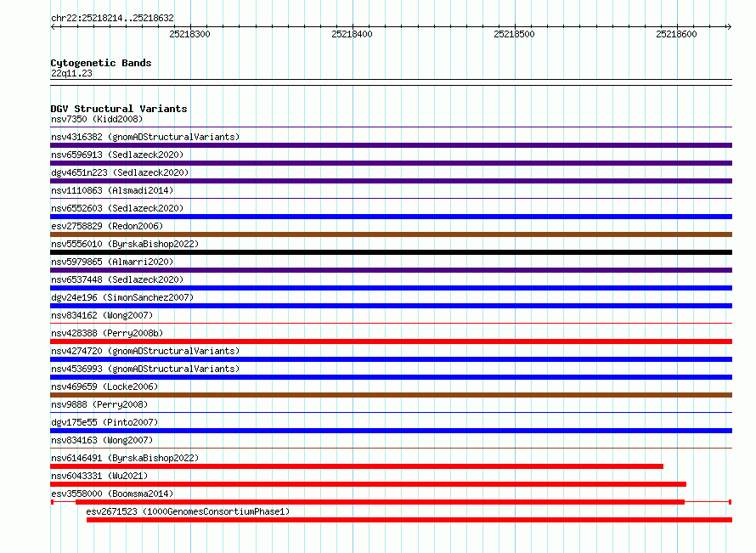Click the chr22:25218214..25218632 region label
Viewport: 756px width, 553px height.
coord(112,18)
